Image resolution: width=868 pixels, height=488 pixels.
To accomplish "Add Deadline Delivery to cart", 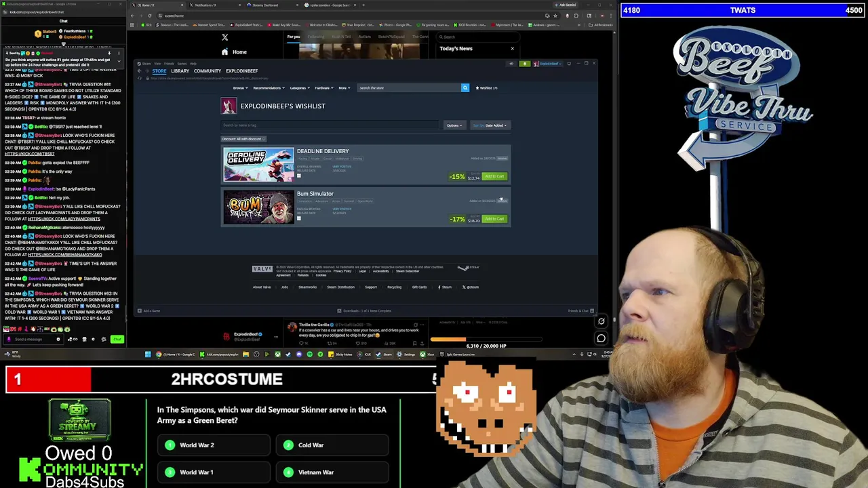I will click(x=494, y=176).
